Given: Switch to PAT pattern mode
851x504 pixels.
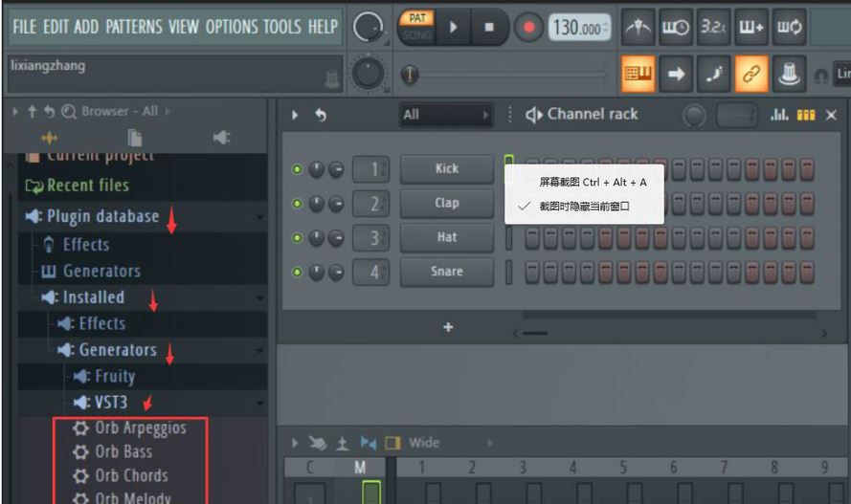Looking at the screenshot, I should tap(416, 18).
